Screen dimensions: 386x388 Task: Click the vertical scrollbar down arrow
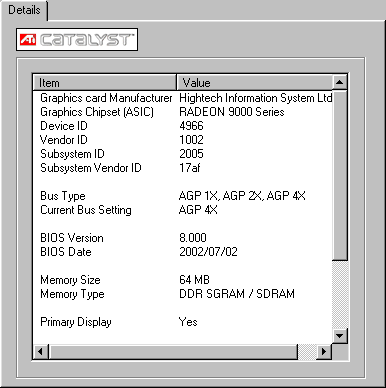[x=340, y=335]
